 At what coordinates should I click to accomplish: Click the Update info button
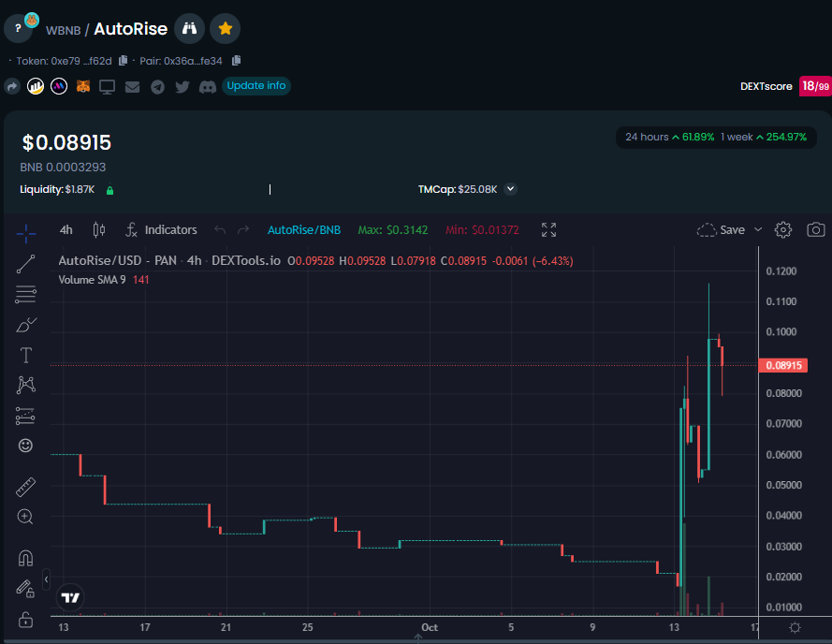coord(256,85)
